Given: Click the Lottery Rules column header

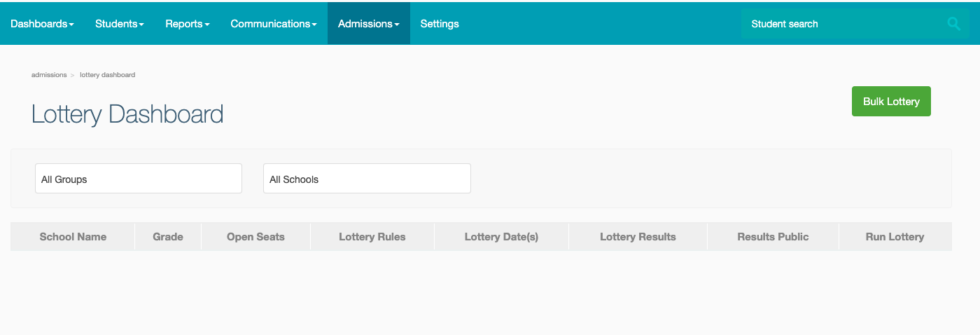Looking at the screenshot, I should (x=372, y=237).
